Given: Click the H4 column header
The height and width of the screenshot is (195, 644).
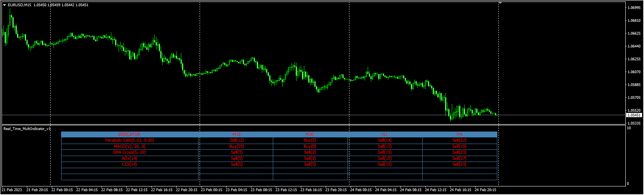Looking at the screenshot, I should coord(460,134).
